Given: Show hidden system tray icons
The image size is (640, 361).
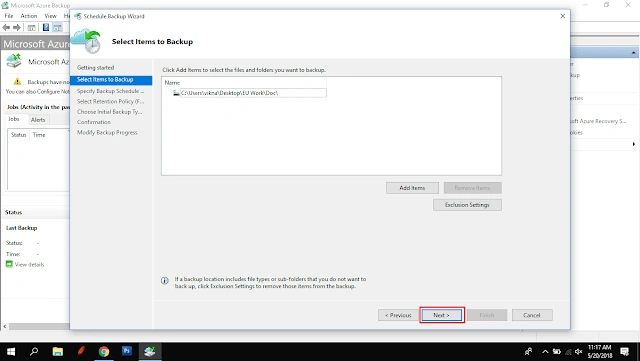Looking at the screenshot, I should pyautogui.click(x=545, y=352).
